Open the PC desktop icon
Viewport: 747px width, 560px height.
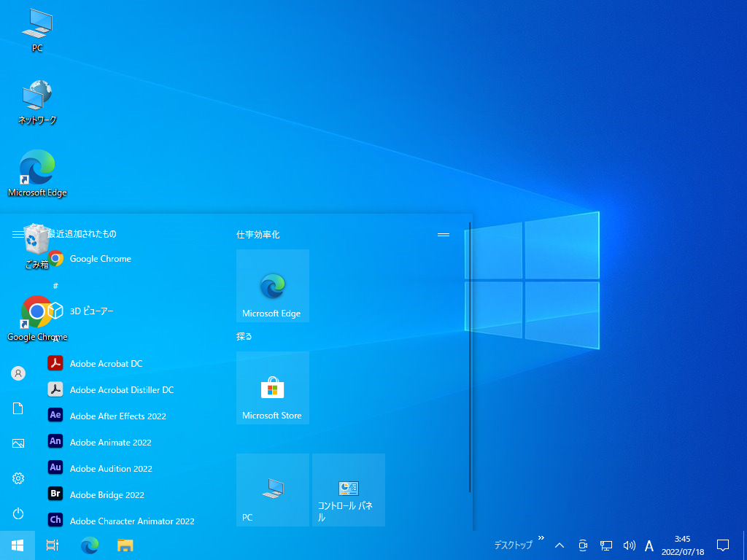37,31
